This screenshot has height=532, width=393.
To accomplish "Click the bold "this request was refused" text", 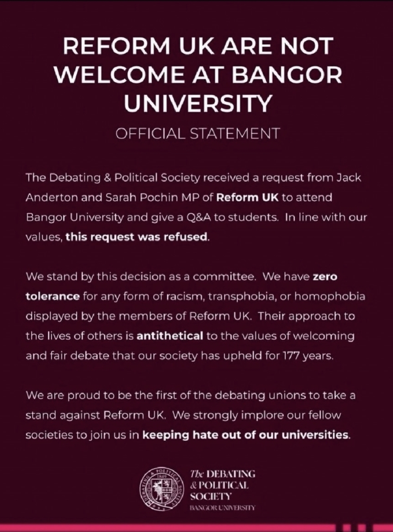I will click(137, 237).
